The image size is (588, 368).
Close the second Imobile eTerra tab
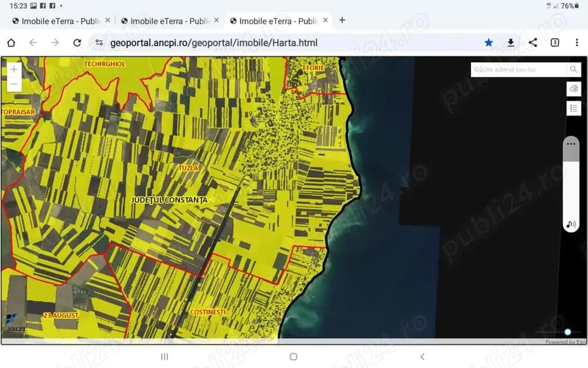[x=216, y=20]
